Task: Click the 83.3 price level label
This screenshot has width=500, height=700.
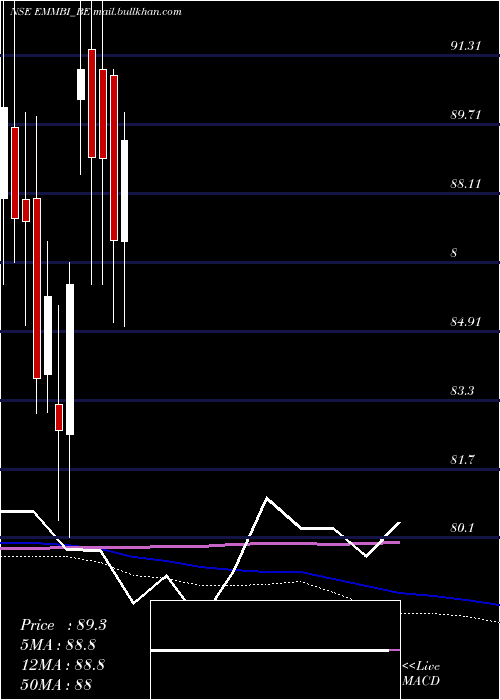Action: (x=462, y=391)
